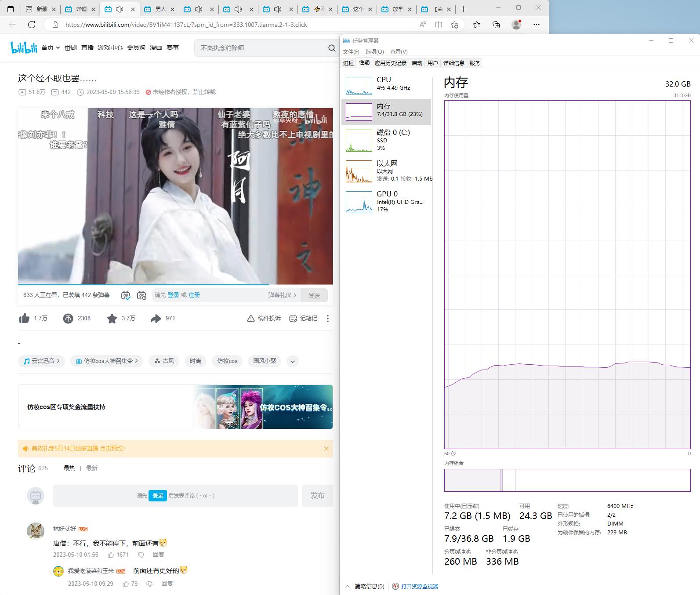Open the video more-options three dots
Screen dimensions: 700x595
point(327,319)
